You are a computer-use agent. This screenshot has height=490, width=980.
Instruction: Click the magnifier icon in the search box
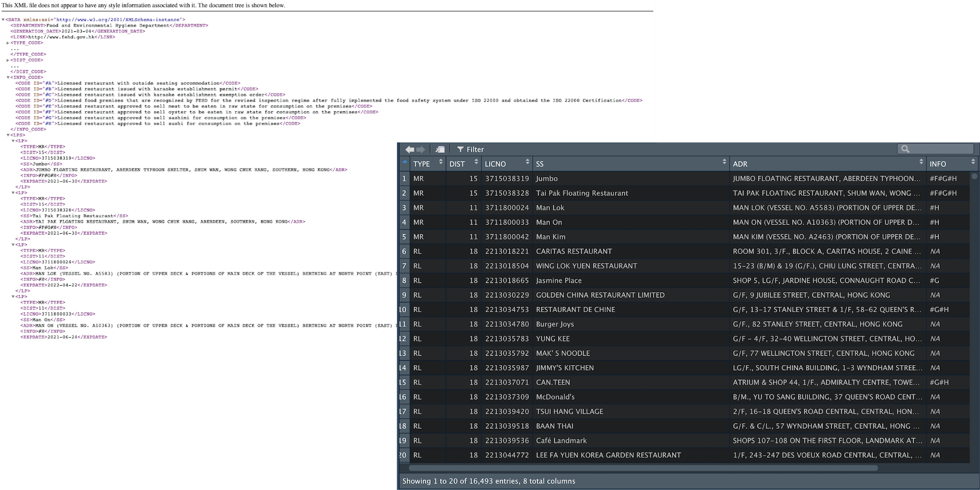[x=906, y=148]
